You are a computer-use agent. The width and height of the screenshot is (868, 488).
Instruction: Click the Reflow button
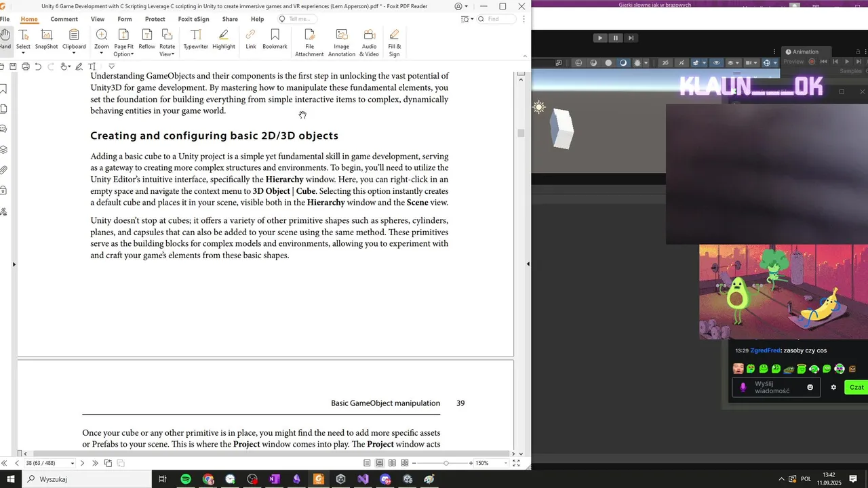[146, 39]
